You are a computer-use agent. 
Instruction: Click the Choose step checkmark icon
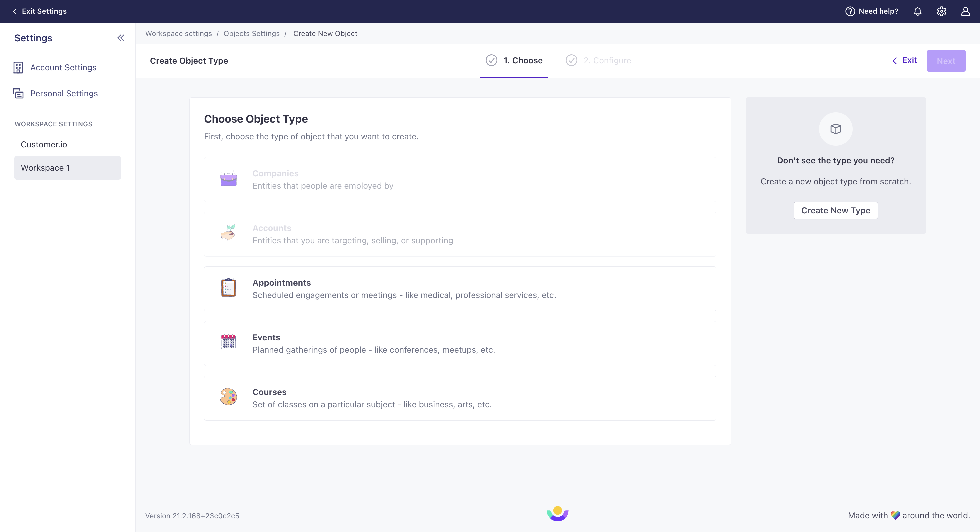coord(491,61)
